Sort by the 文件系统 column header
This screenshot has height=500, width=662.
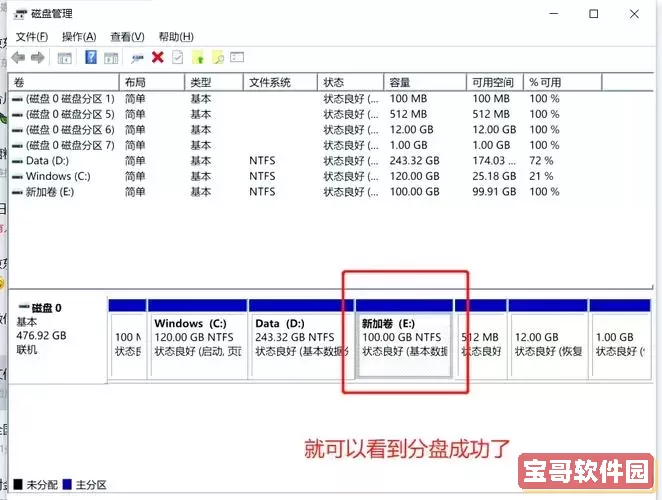pos(280,82)
